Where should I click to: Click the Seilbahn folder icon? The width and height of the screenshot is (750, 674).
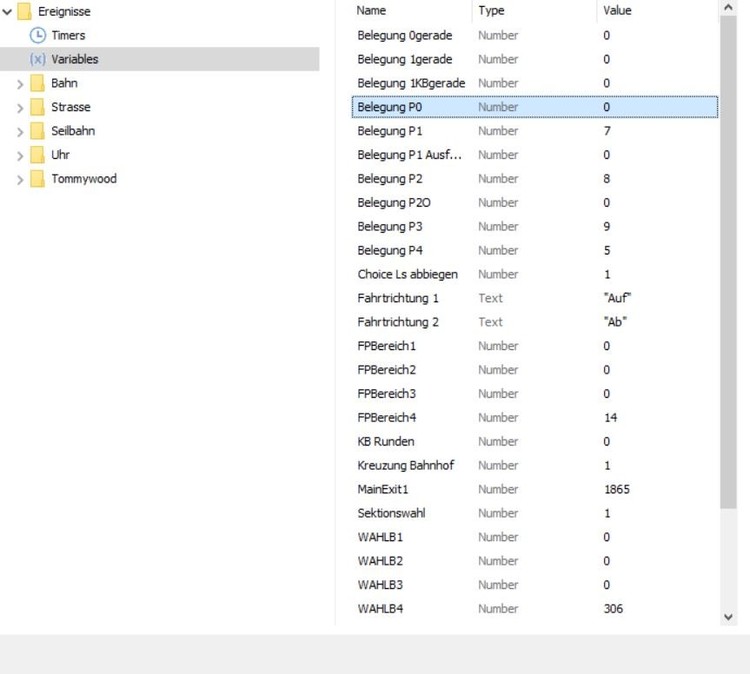click(x=37, y=131)
